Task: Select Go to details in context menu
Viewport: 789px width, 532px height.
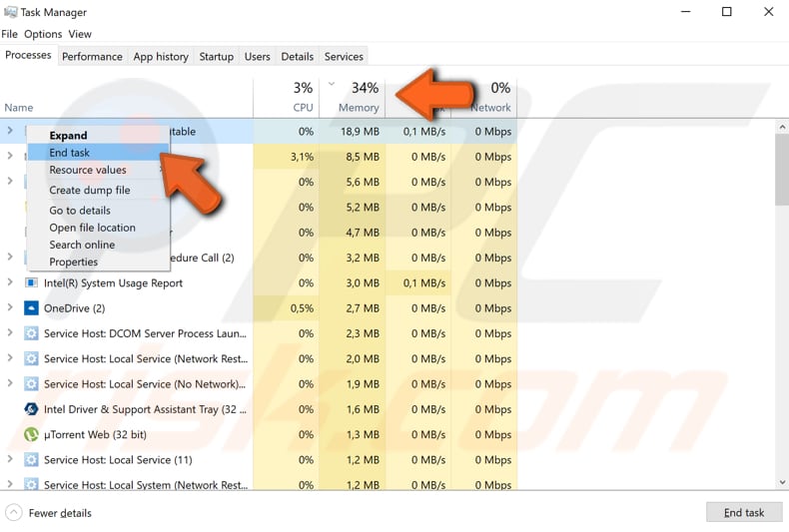Action: click(x=98, y=211)
